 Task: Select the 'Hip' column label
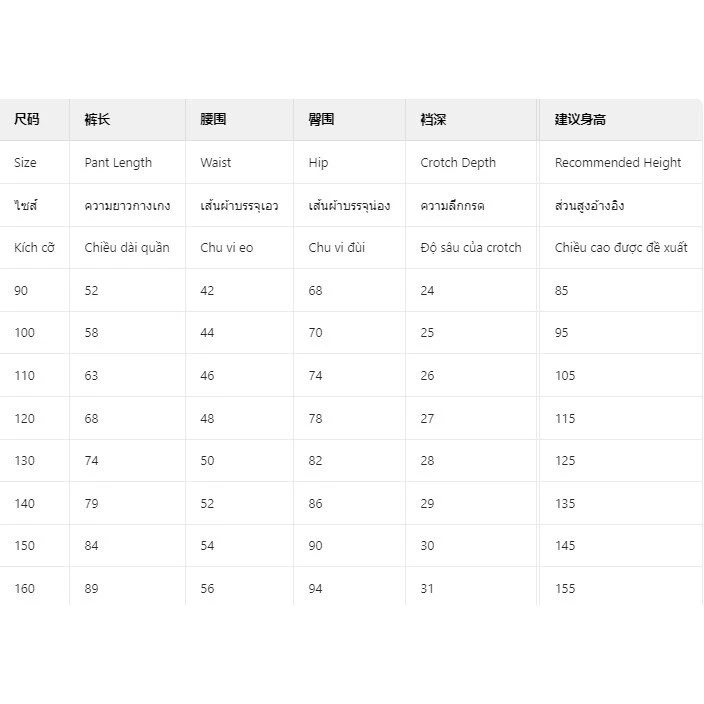point(318,163)
